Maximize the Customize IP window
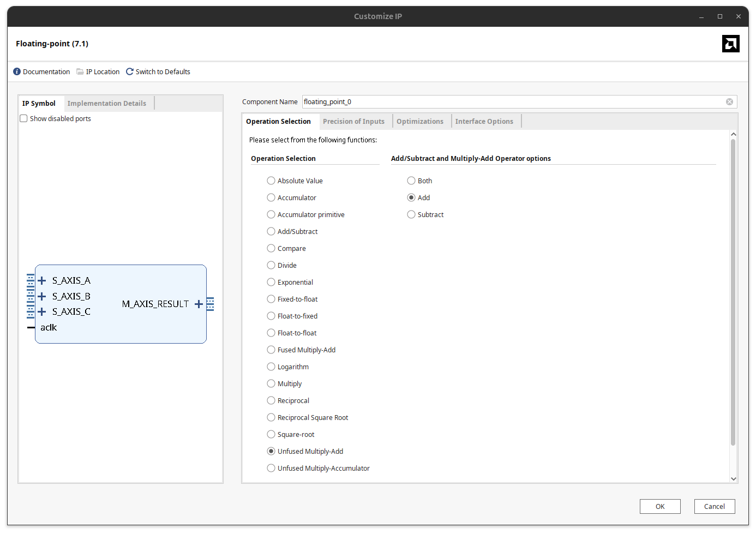Image resolution: width=756 pixels, height=534 pixels. click(x=720, y=16)
